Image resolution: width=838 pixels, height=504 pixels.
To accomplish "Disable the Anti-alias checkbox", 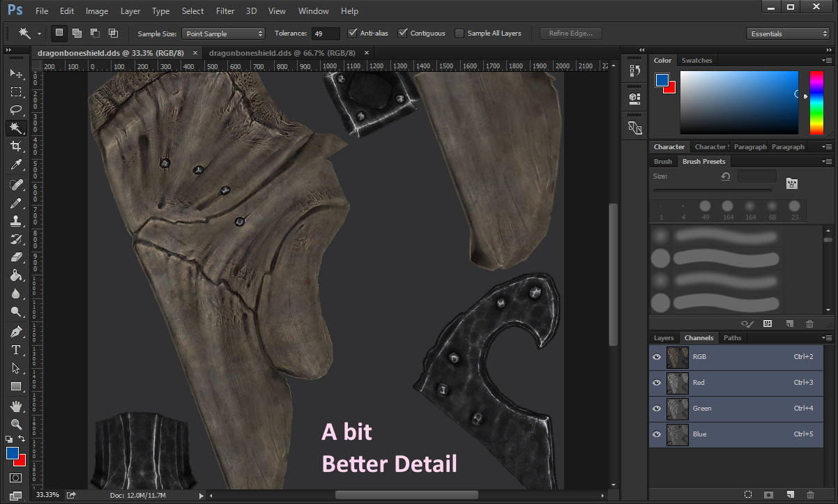I will [x=353, y=33].
